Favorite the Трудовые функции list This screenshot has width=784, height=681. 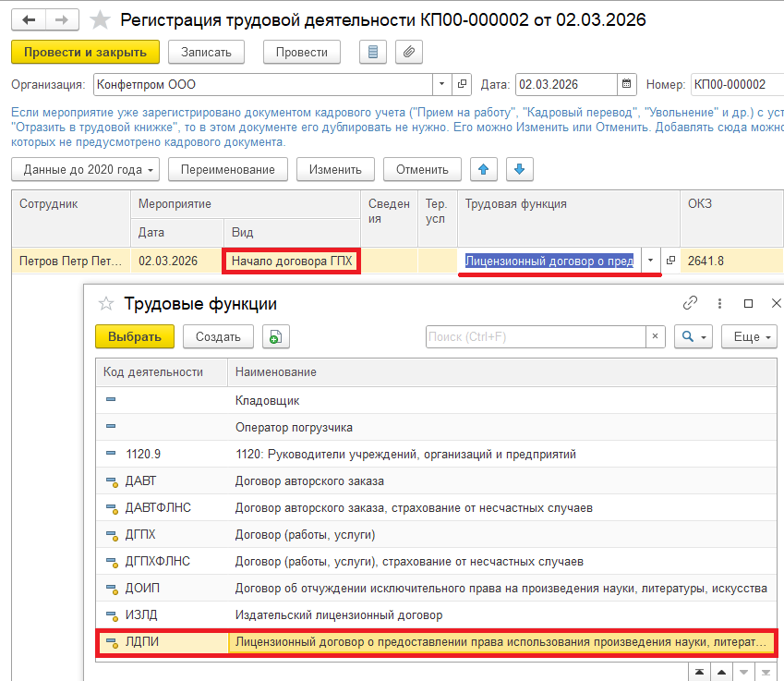tap(106, 304)
